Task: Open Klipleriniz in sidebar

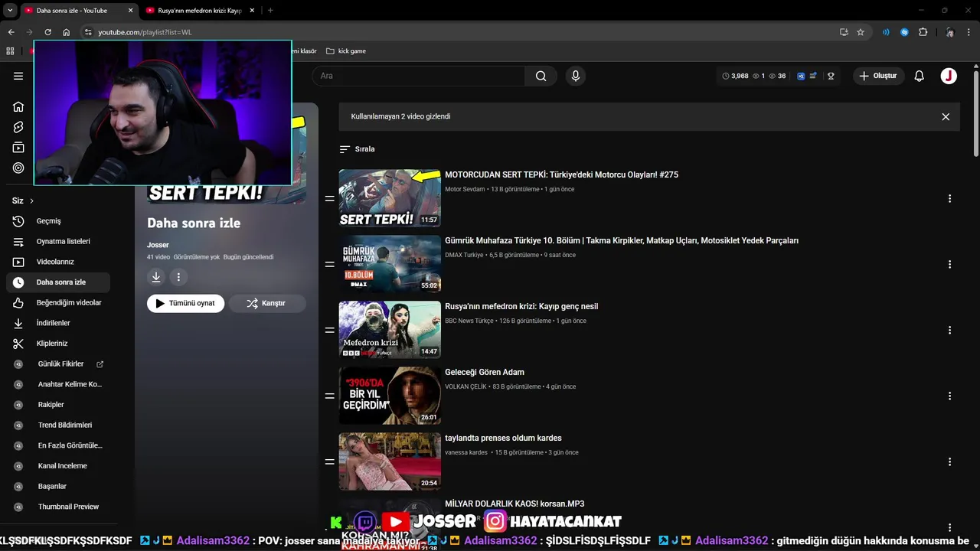Action: click(58, 344)
